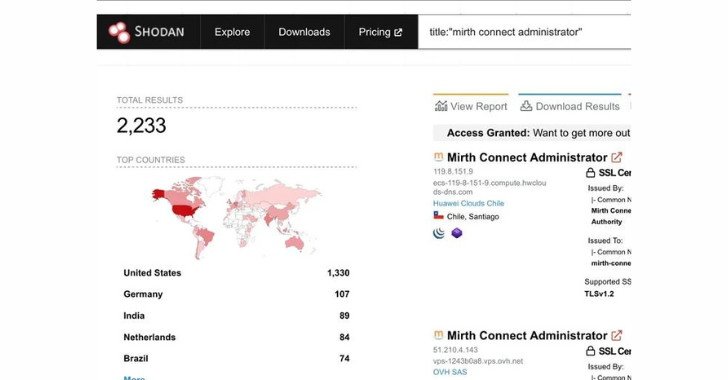Click the purple cube tag icon
The image size is (728, 380).
[457, 233]
